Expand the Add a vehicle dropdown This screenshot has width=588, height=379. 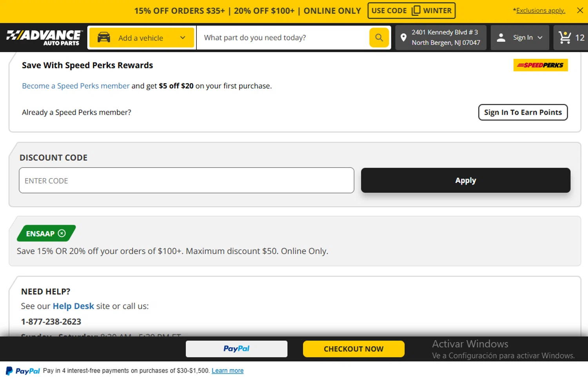[x=182, y=38]
